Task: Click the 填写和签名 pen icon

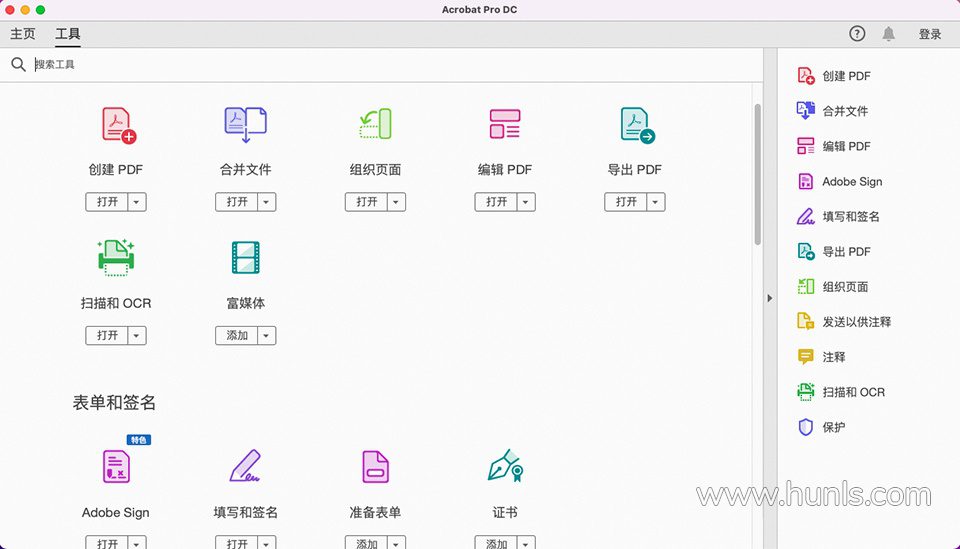Action: click(245, 466)
